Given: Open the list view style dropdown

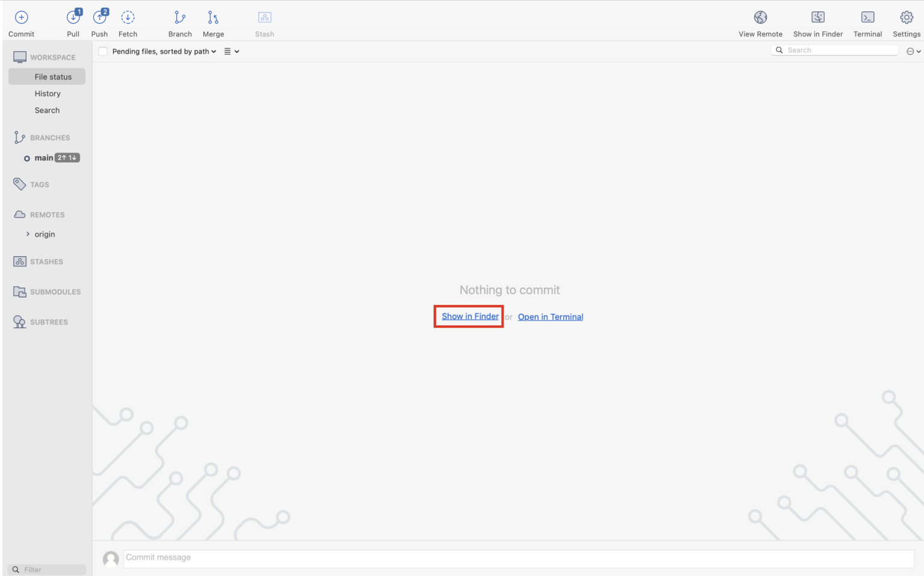Looking at the screenshot, I should click(x=232, y=52).
